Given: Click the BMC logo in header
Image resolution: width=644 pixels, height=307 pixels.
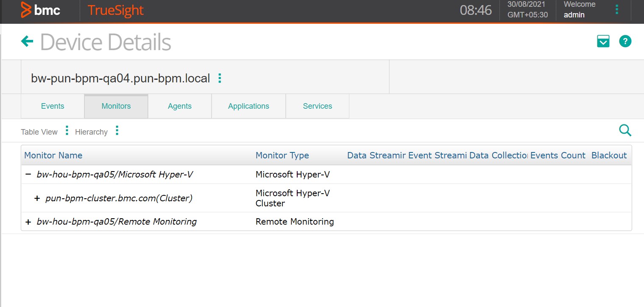Looking at the screenshot, I should tap(41, 10).
